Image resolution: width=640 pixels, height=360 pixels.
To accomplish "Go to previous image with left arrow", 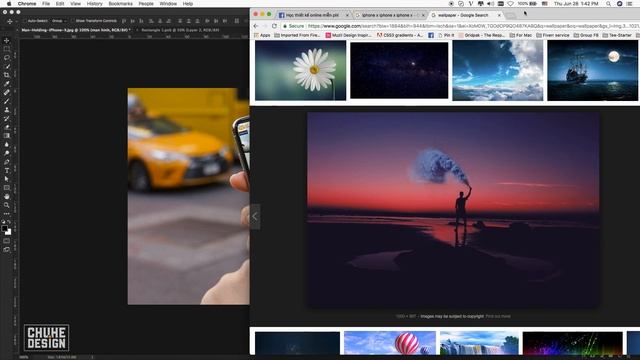I will coord(255,217).
